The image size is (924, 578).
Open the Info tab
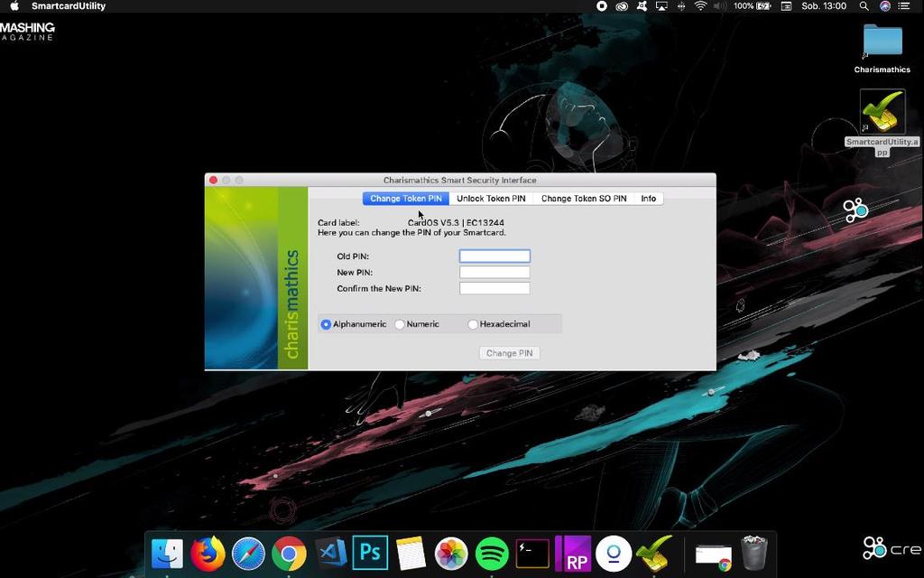648,199
